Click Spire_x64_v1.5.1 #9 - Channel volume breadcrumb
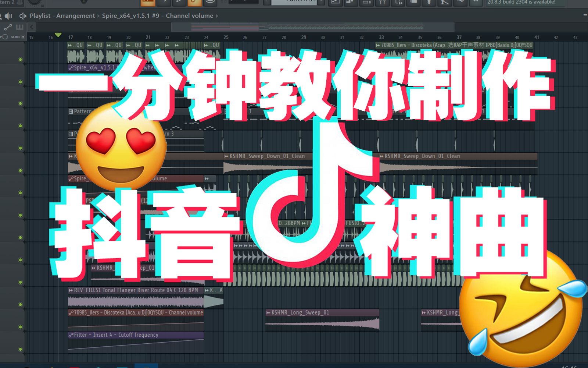The image size is (588, 368). point(157,16)
